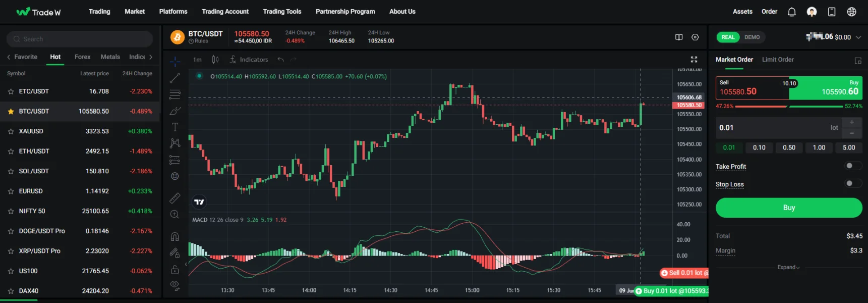
Task: Switch to the Limit Order tab
Action: pos(777,60)
